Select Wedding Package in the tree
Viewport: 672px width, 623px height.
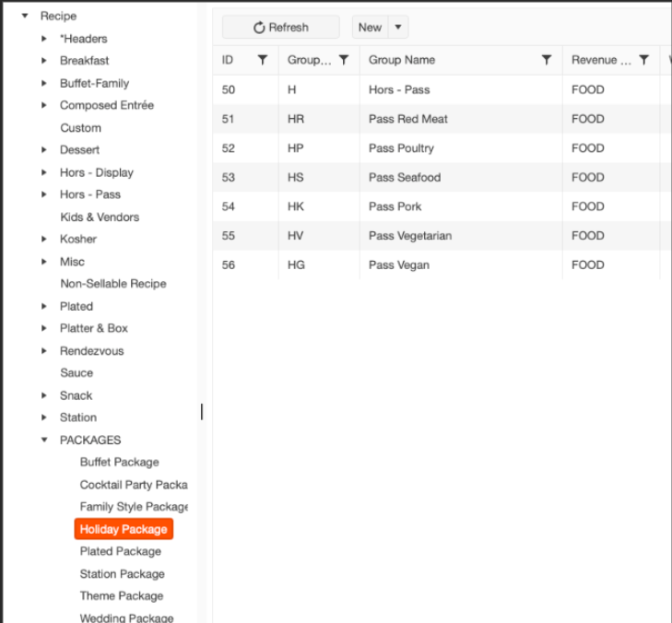pos(126,617)
